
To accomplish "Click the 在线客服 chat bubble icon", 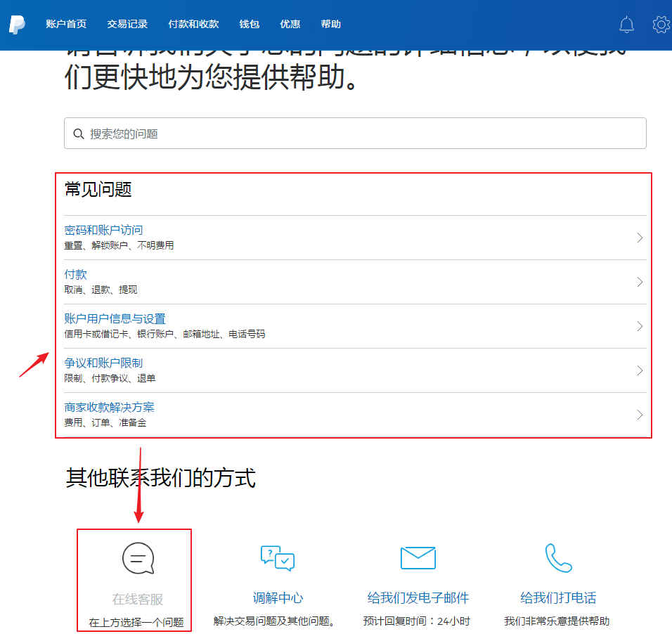I will coord(138,559).
